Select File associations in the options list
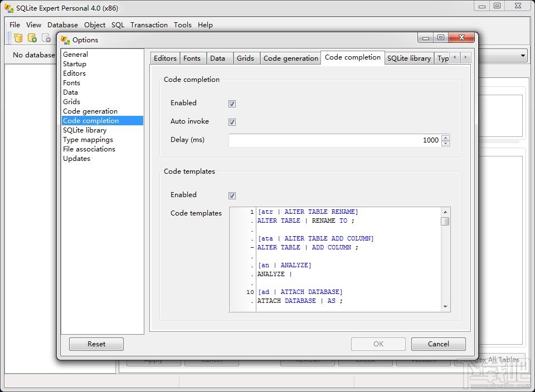 pyautogui.click(x=89, y=149)
